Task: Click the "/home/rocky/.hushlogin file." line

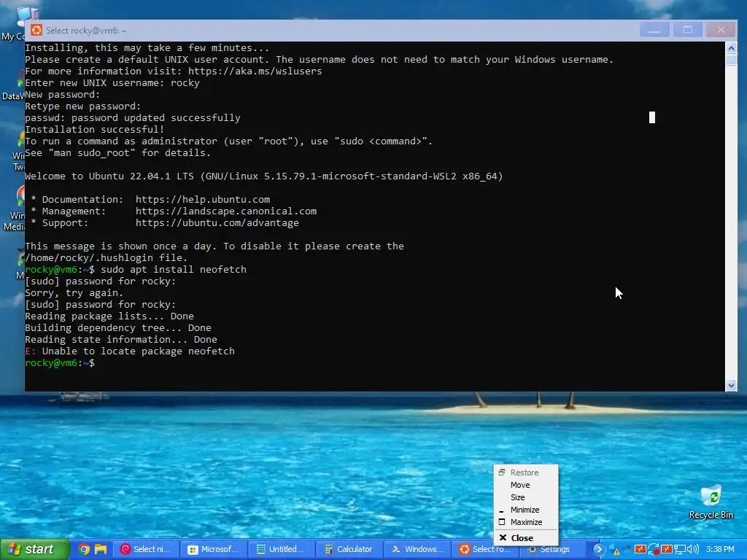Action: 107,257
